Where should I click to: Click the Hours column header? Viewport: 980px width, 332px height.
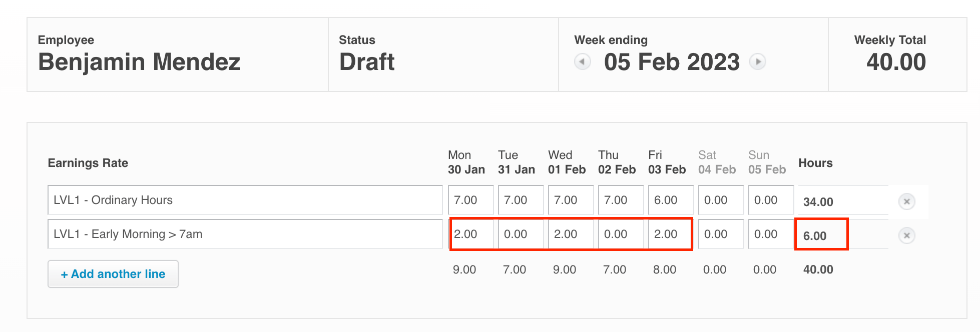point(815,163)
